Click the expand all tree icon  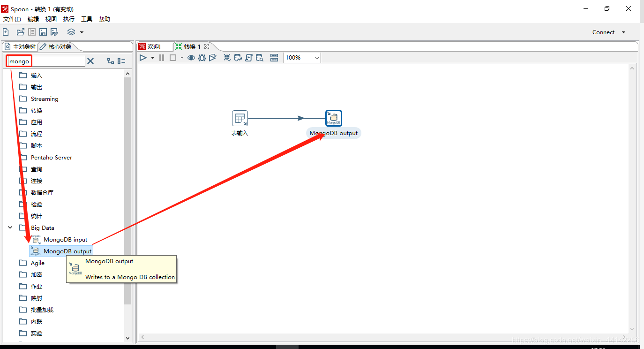(111, 61)
